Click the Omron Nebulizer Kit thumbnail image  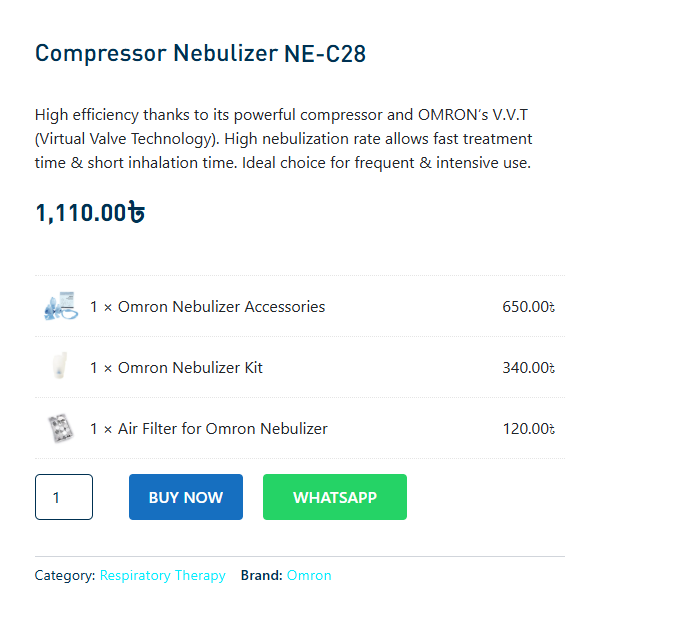[59, 368]
